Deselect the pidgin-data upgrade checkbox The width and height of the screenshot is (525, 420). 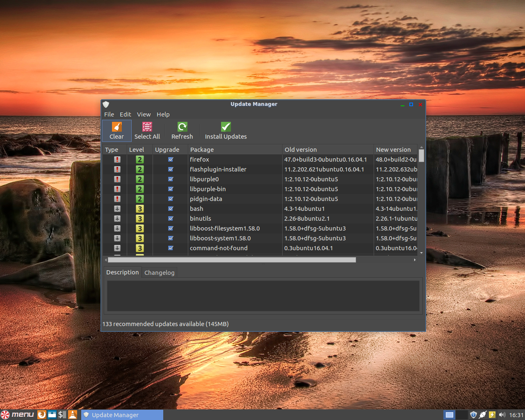171,199
